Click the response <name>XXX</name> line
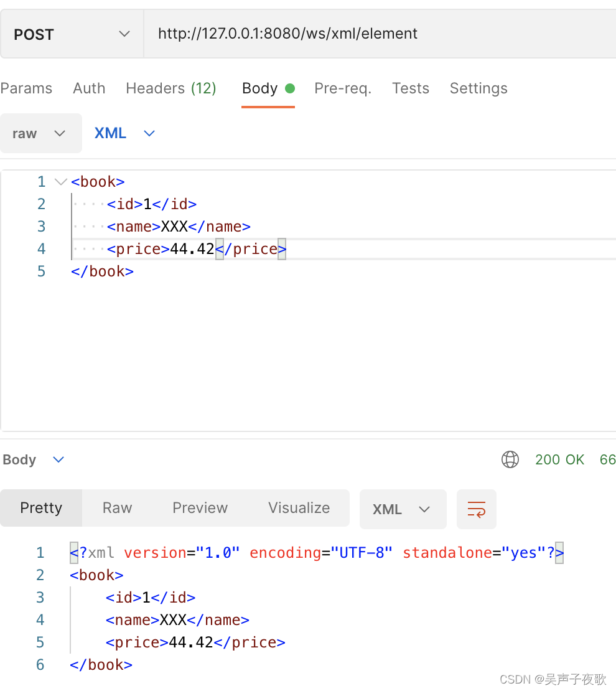This screenshot has width=616, height=691. 177,620
